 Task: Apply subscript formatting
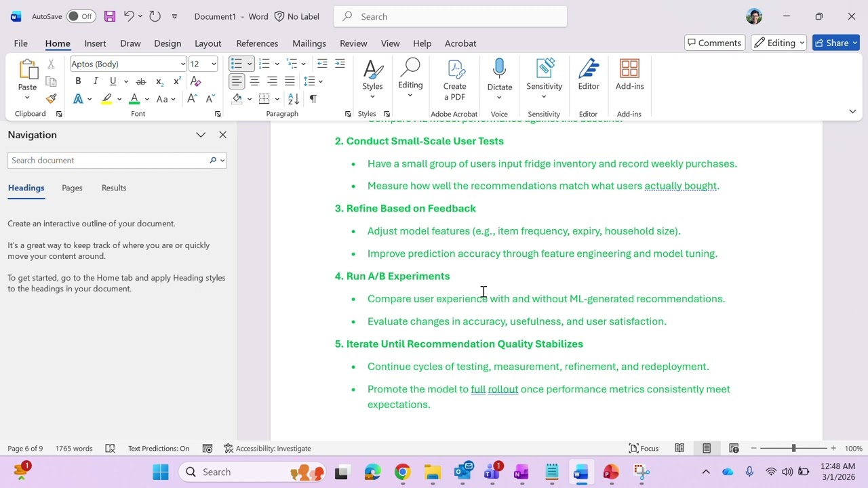(x=159, y=81)
